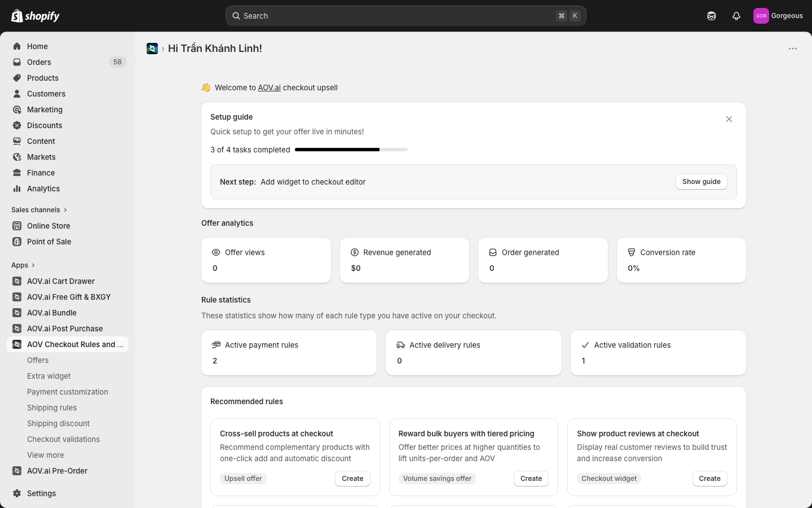The image size is (812, 508).
Task: Click the setup tasks progress bar
Action: pyautogui.click(x=351, y=150)
